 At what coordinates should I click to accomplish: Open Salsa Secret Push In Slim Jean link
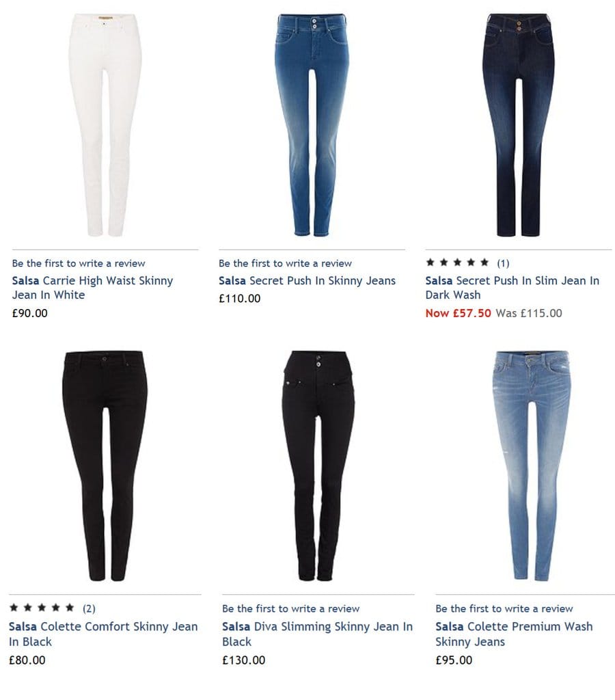pos(512,288)
